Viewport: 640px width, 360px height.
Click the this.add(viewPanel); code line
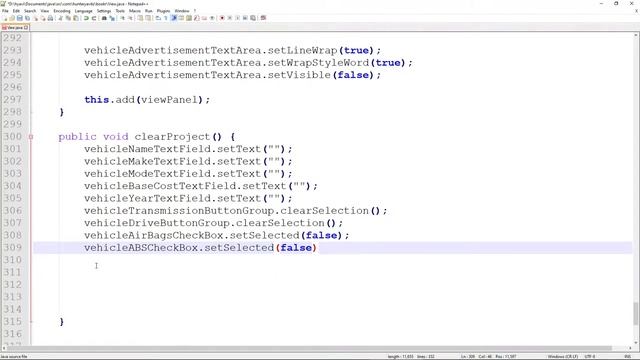(x=147, y=100)
